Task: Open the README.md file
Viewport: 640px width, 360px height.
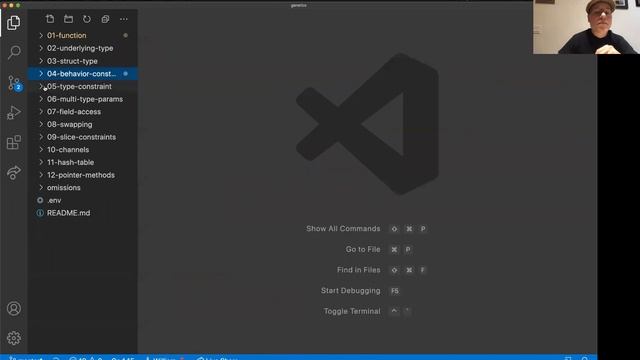Action: pos(69,213)
